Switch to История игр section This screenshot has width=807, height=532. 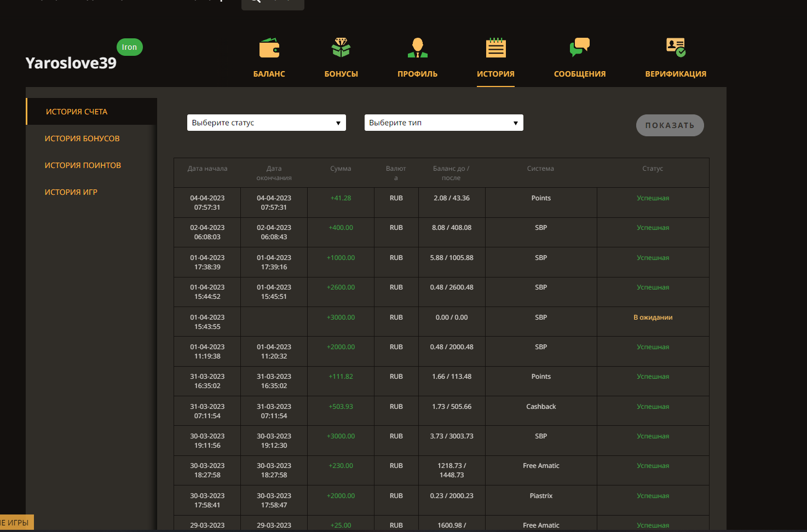[x=71, y=192]
